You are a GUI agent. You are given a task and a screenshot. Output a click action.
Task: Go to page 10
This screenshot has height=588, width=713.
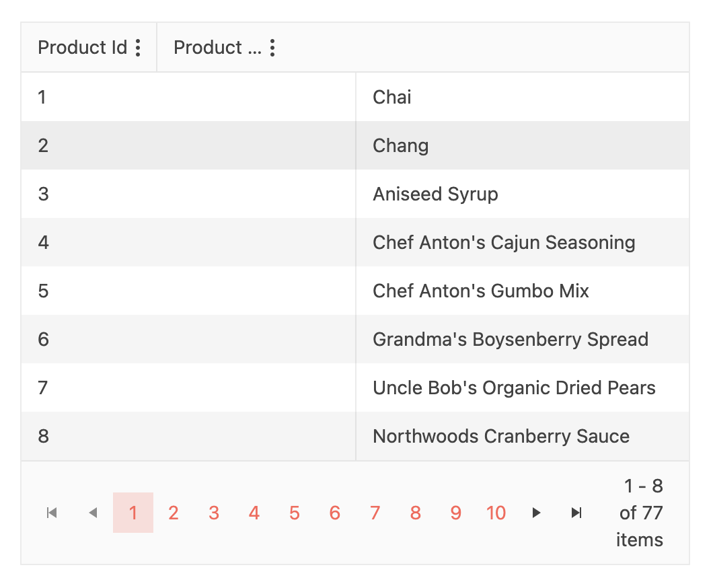click(x=496, y=513)
